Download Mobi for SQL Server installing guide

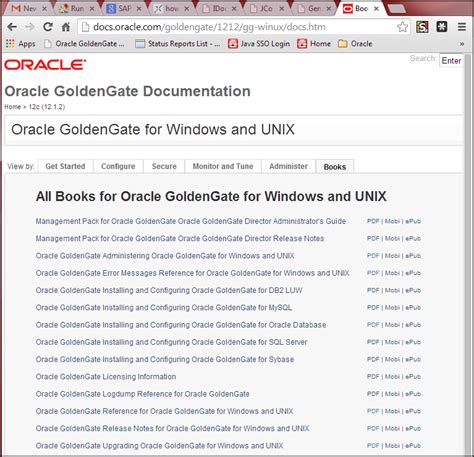click(392, 342)
